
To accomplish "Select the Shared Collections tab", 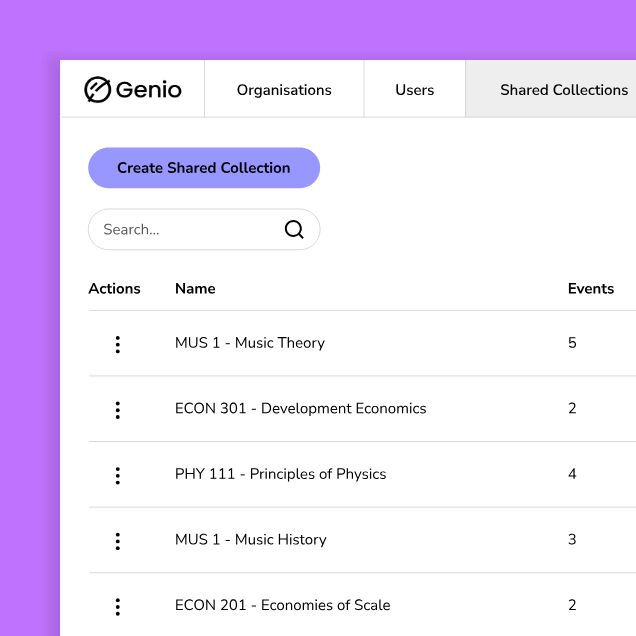I will 563,90.
